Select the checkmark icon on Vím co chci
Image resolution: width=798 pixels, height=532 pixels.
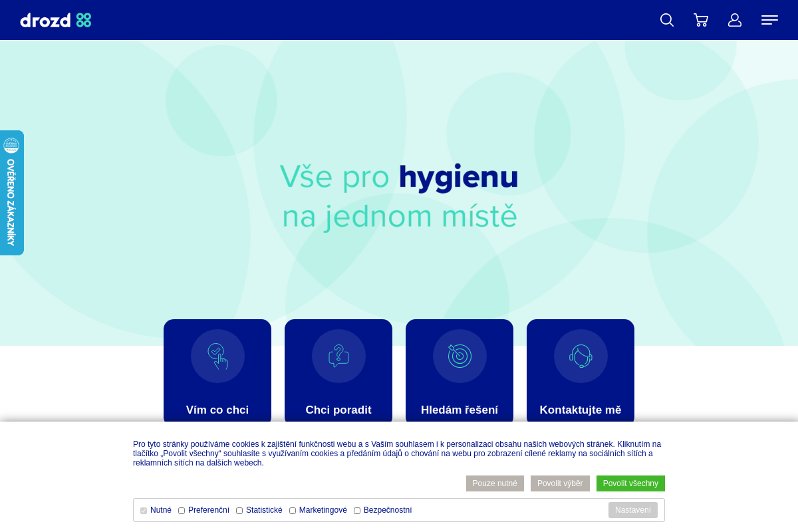[217, 356]
